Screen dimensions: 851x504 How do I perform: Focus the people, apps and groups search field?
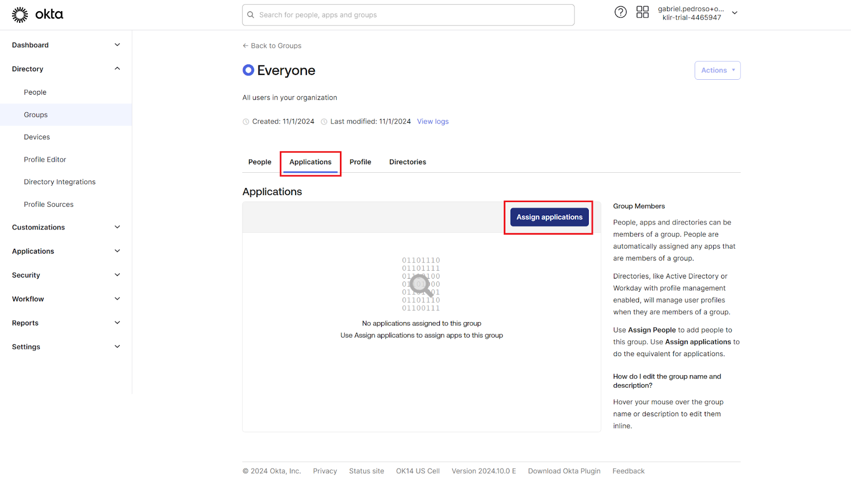(415, 15)
